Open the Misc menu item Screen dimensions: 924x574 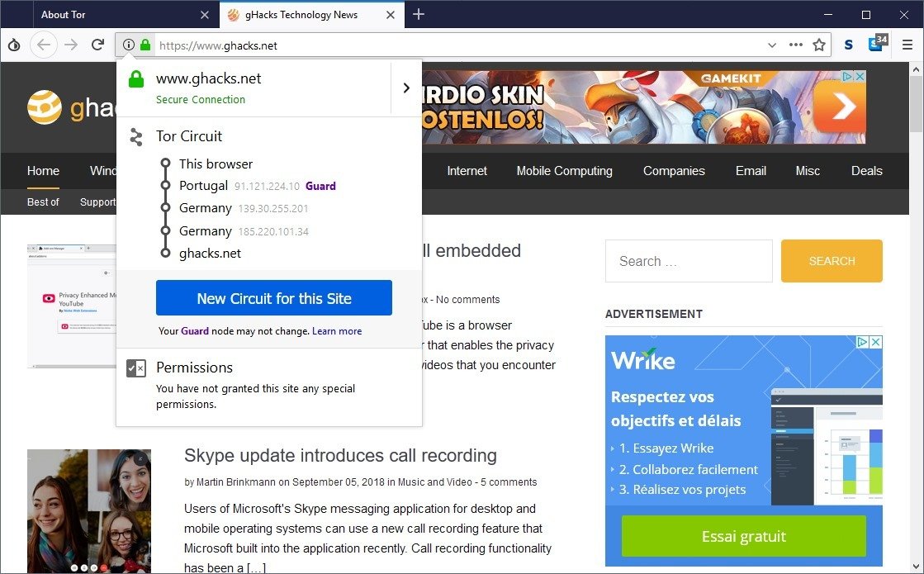808,171
